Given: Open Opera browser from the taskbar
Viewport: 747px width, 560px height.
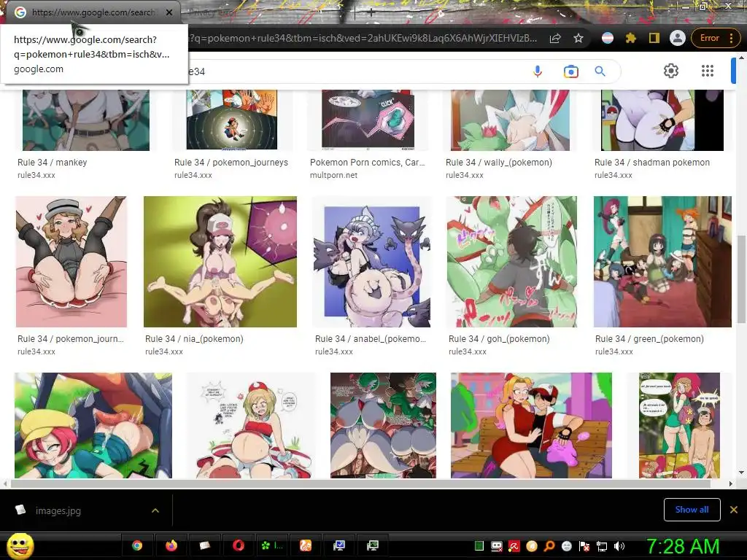Looking at the screenshot, I should coord(239,545).
